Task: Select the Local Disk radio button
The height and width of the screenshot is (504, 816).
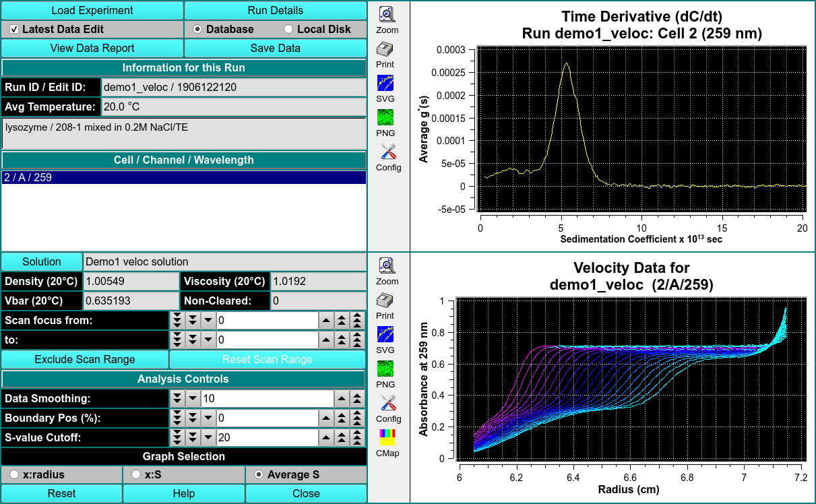Action: 288,30
